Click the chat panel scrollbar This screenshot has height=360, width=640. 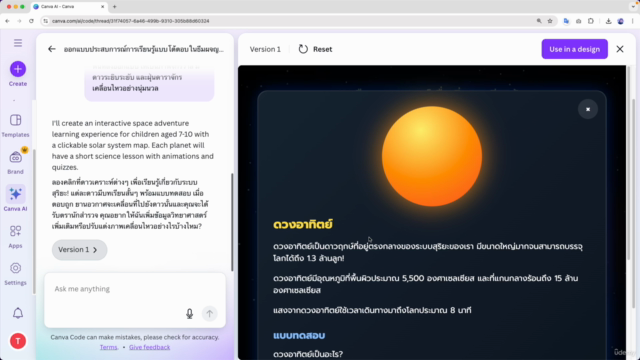tap(233, 222)
